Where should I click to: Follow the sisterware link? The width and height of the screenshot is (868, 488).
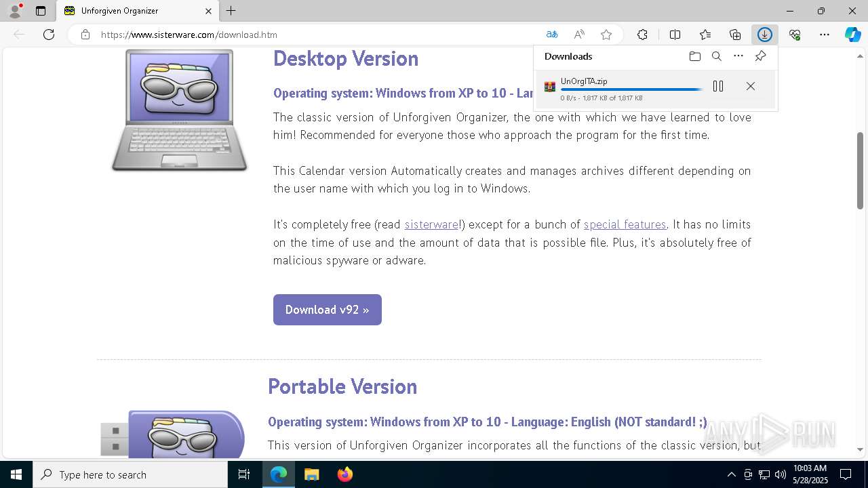pyautogui.click(x=432, y=224)
